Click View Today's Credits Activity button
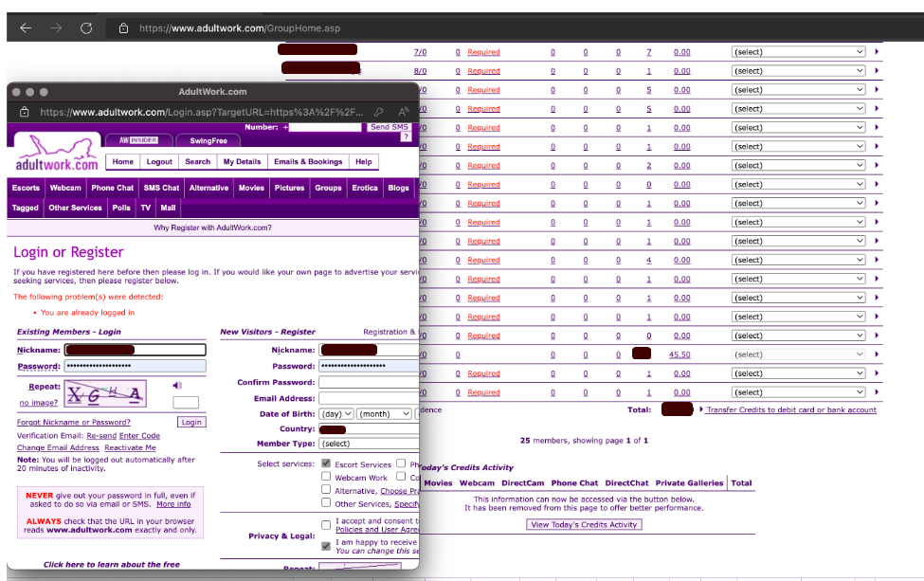This screenshot has height=581, width=924. click(584, 524)
